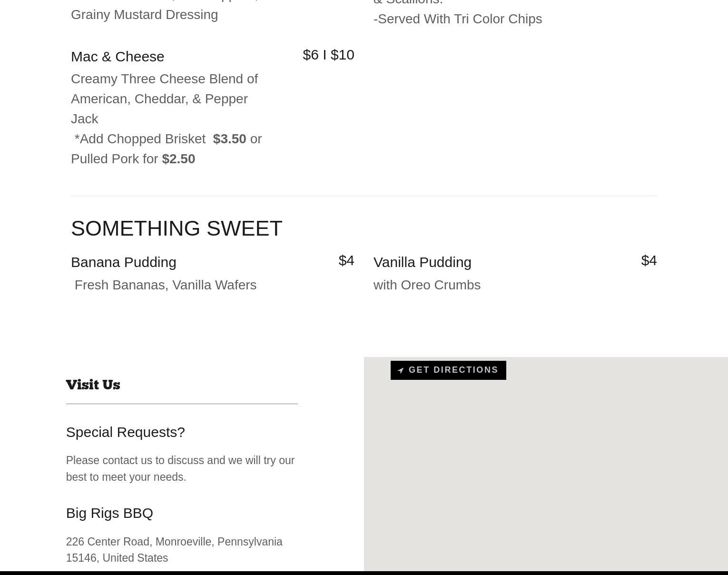
Task: Click the Vanilla Pudding menu item
Action: coord(423,262)
